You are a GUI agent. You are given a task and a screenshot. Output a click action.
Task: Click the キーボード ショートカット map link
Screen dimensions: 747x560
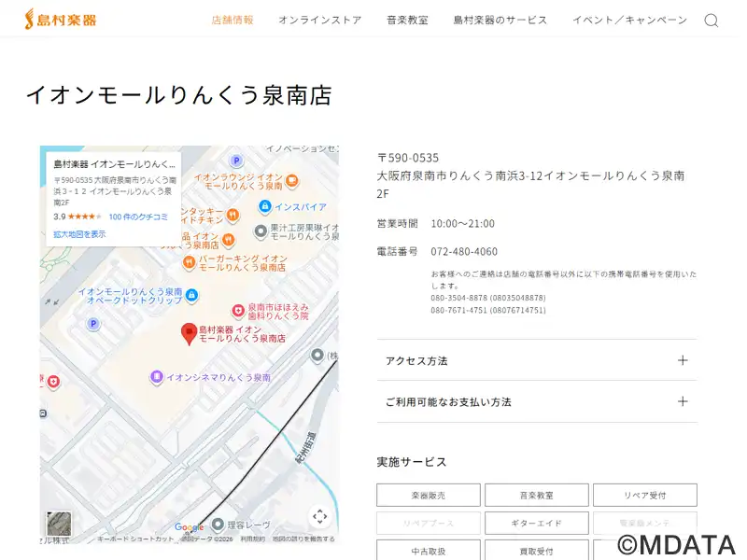point(135,539)
